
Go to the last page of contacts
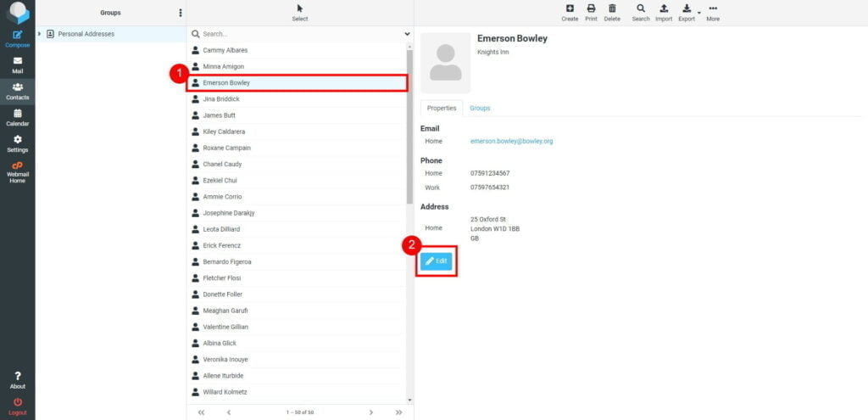click(x=398, y=412)
